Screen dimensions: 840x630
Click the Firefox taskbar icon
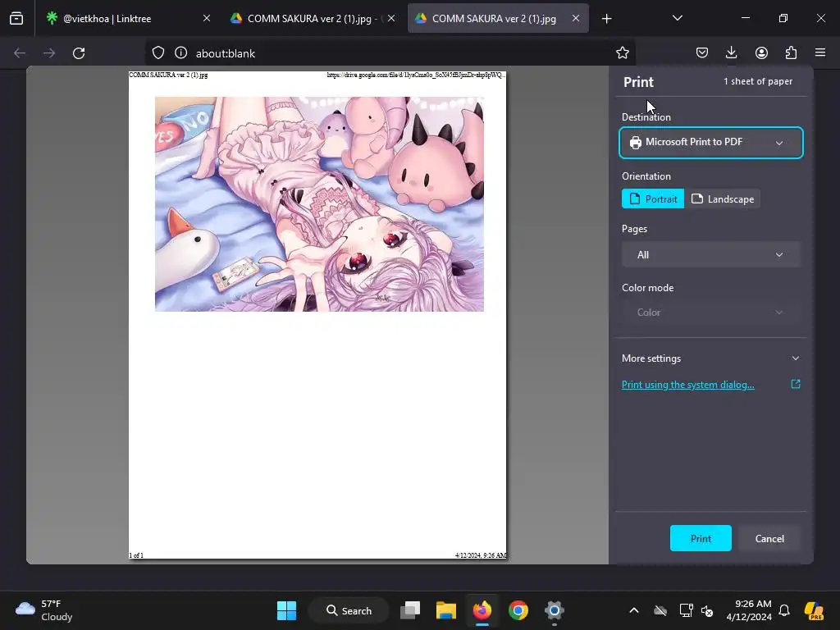(482, 610)
